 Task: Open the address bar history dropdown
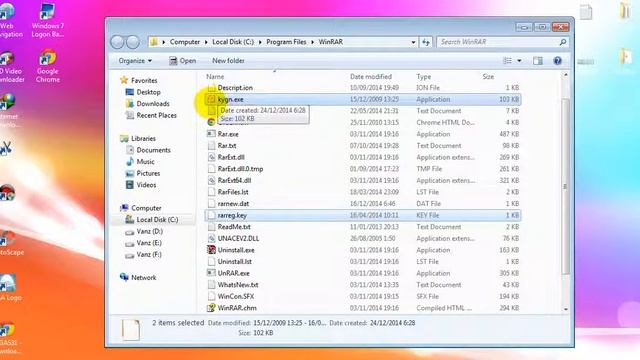tap(413, 42)
